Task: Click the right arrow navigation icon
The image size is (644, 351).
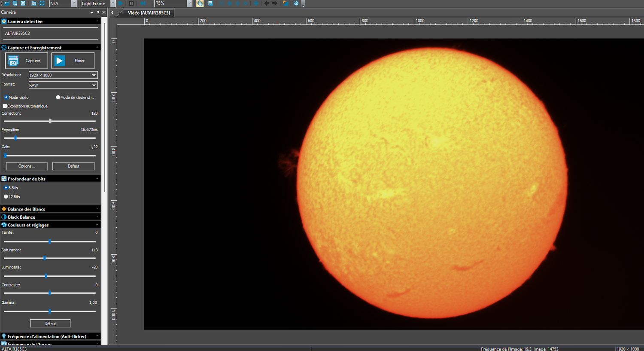Action: (x=275, y=3)
